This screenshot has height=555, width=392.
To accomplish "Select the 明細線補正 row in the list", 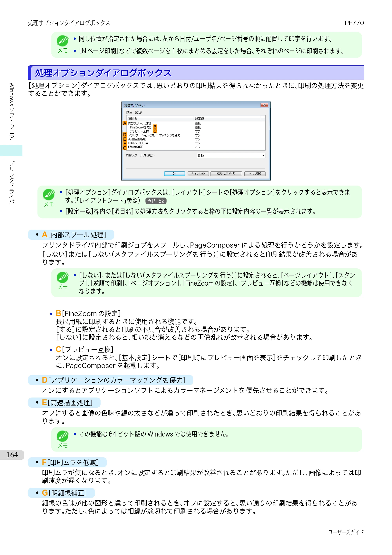I will tap(196, 147).
